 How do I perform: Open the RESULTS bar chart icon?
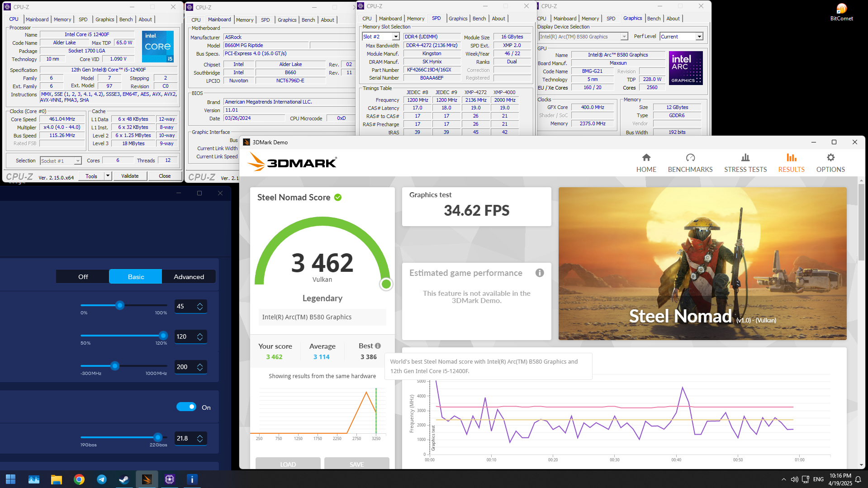coord(791,157)
